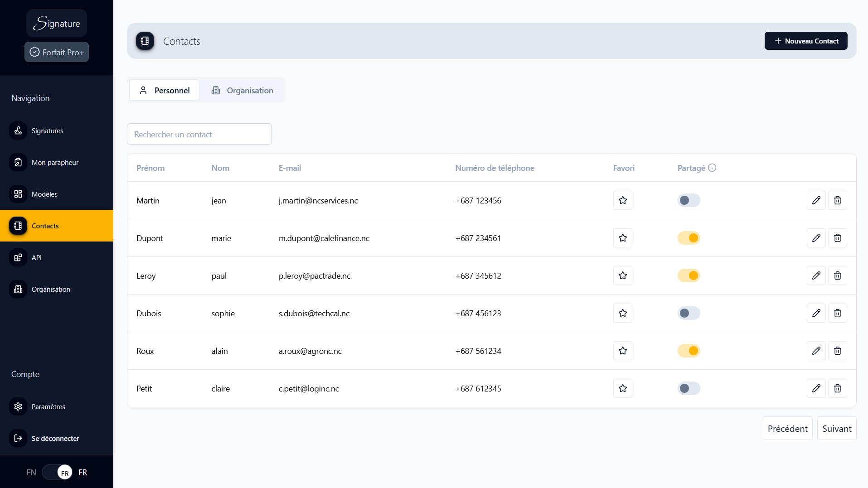Go to the Suivant page of contacts
868x488 pixels.
836,428
